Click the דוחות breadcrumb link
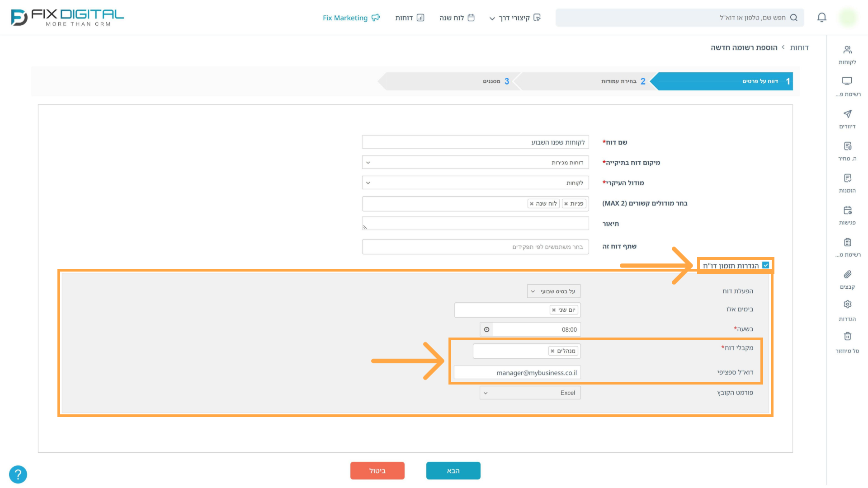This screenshot has width=868, height=488. click(x=799, y=47)
